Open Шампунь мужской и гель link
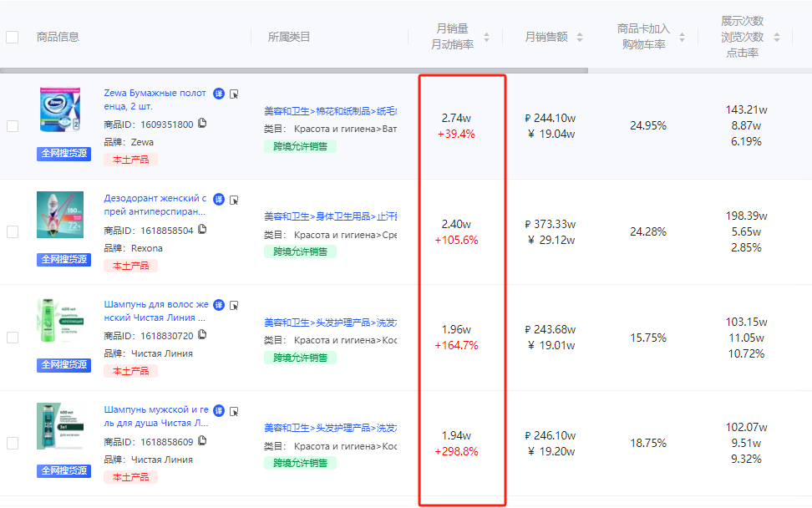The image size is (812, 508). 156,416
